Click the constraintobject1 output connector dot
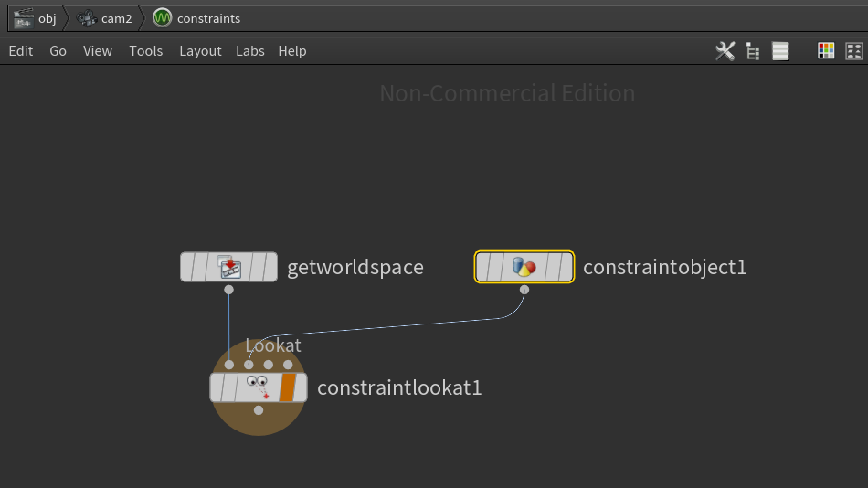868x488 pixels. [524, 290]
